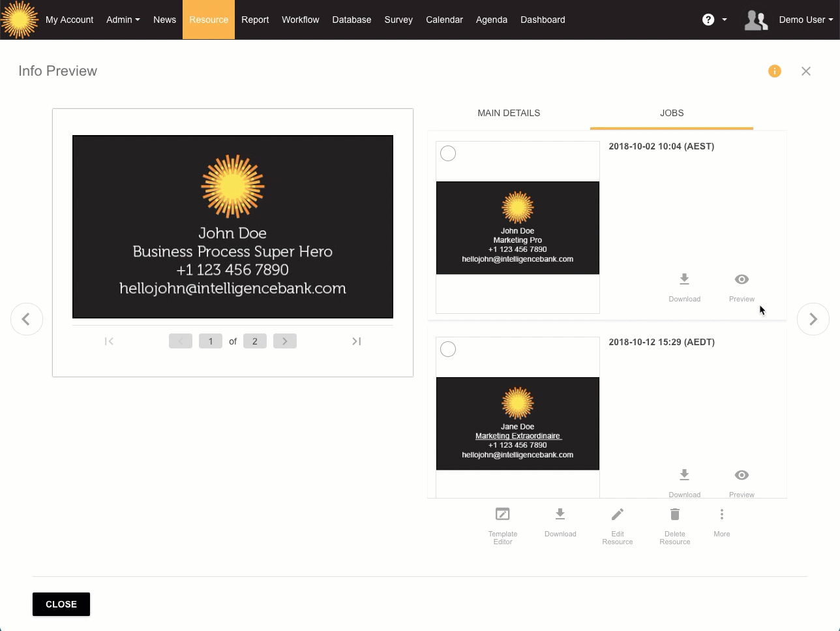Viewport: 840px width, 631px height.
Task: Open the Template Editor
Action: (503, 526)
